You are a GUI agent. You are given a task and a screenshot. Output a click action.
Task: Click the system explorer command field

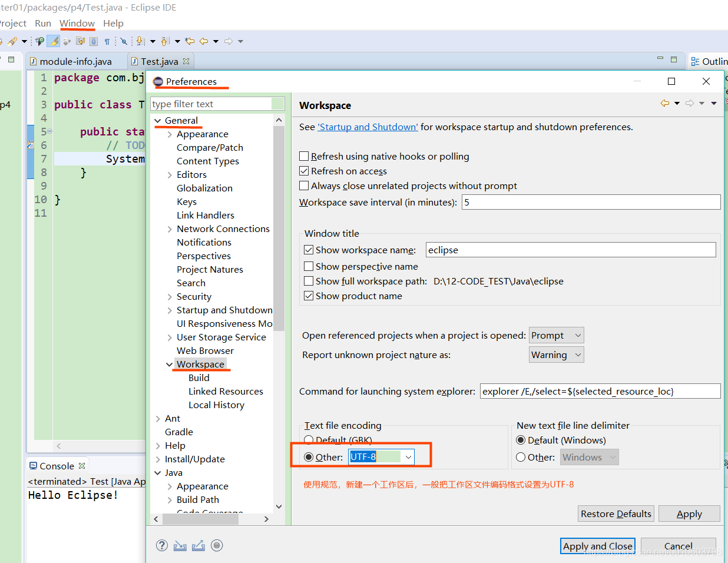[600, 391]
